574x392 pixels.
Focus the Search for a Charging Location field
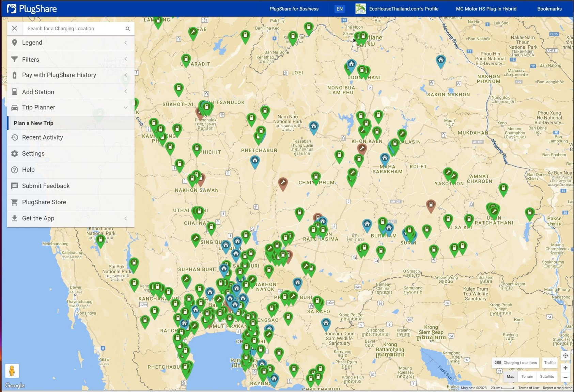pos(74,29)
